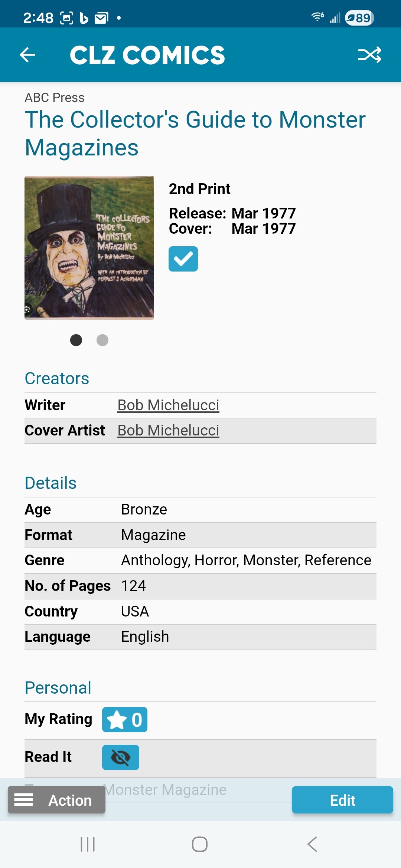The width and height of the screenshot is (401, 868).
Task: Toggle the Read It eye icon
Action: point(121,757)
